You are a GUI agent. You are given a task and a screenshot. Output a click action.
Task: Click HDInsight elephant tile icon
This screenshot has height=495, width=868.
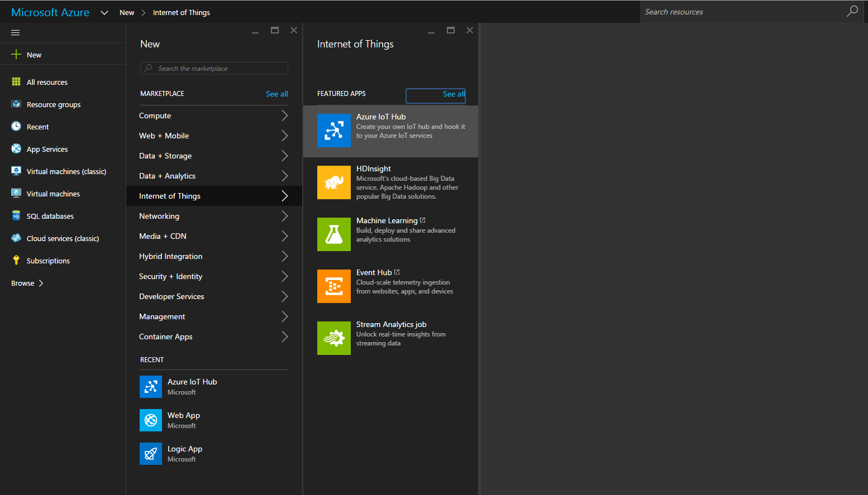click(x=334, y=182)
